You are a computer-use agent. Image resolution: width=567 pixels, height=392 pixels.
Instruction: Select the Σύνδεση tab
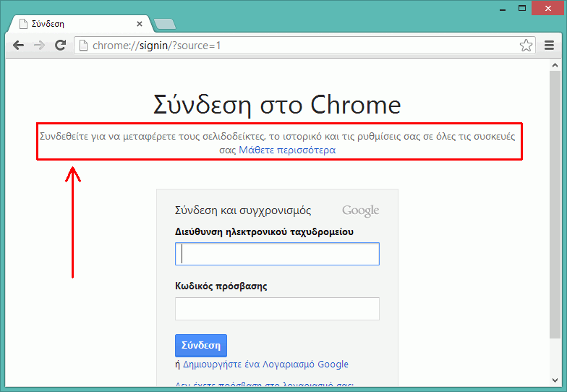point(80,24)
